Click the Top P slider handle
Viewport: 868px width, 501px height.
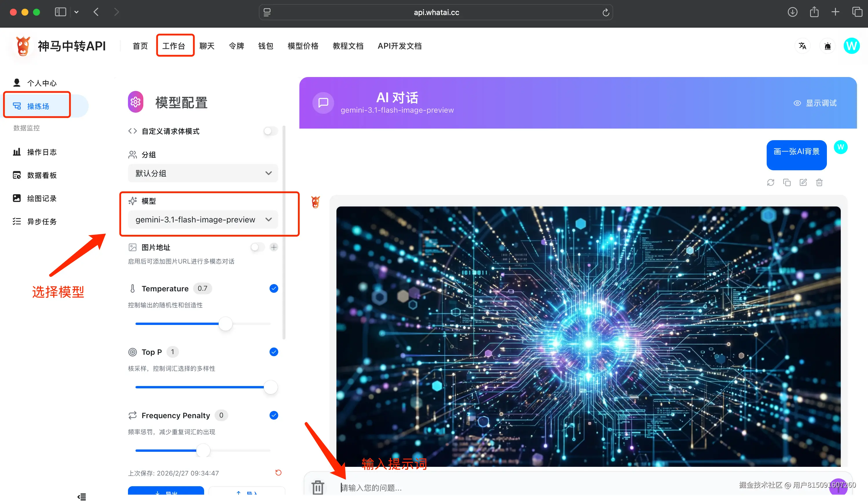271,387
